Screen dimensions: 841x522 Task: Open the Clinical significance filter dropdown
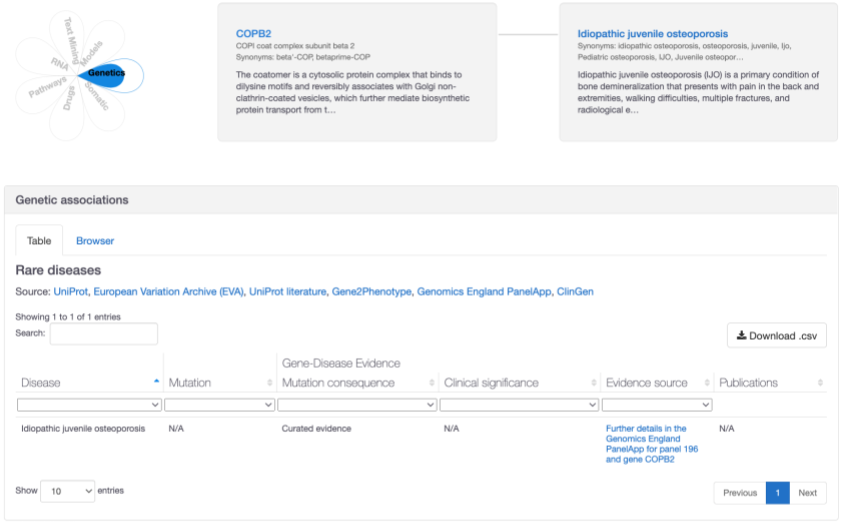(519, 405)
